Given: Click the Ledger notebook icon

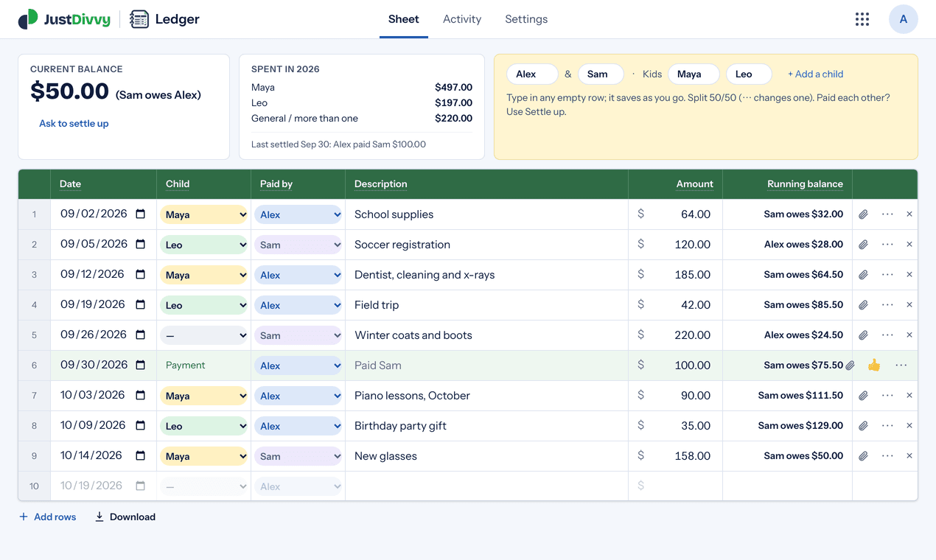Looking at the screenshot, I should pos(139,19).
